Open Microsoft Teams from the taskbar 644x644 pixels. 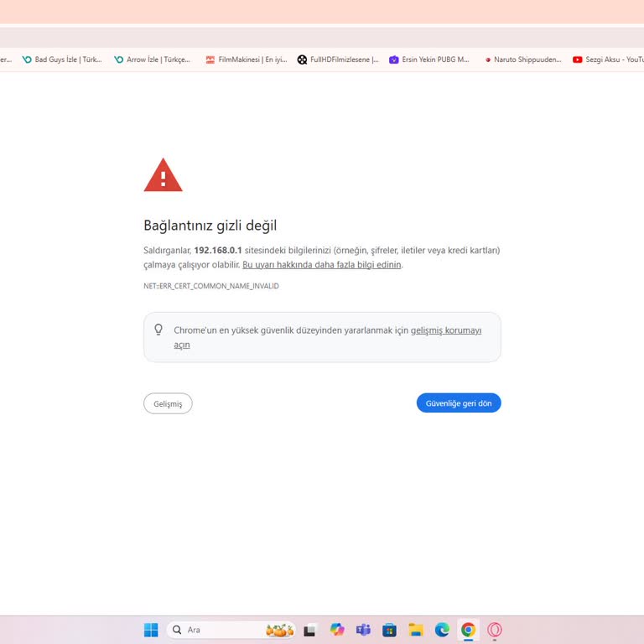coord(363,630)
